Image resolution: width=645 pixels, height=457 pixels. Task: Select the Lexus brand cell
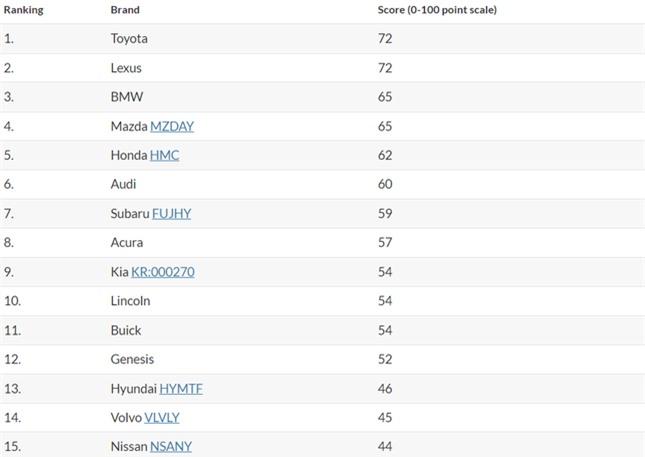coord(126,68)
